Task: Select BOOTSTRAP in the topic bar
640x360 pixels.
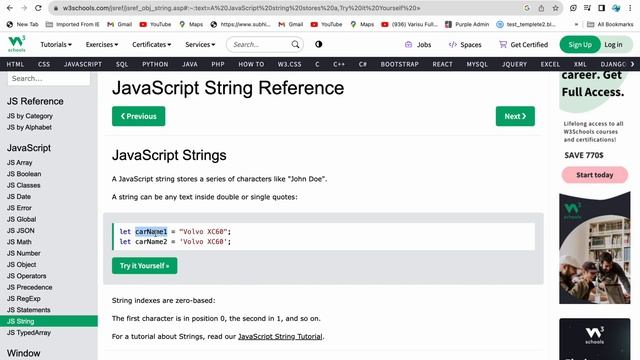Action: coord(400,64)
